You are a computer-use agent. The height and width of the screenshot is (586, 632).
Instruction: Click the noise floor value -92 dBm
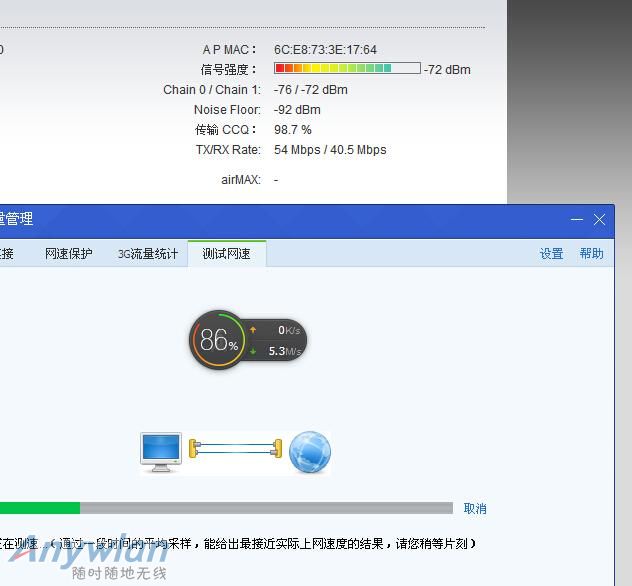tap(297, 110)
